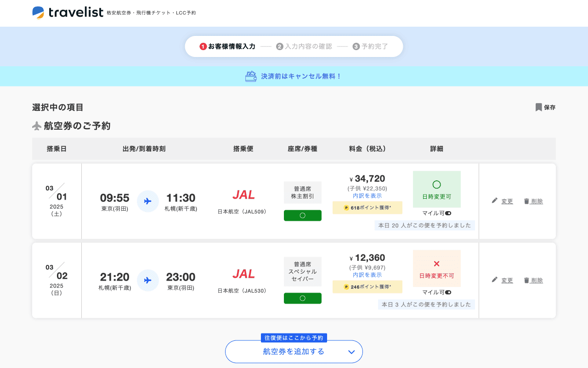Click the 03/01 2025 (土) date cell

[x=57, y=201]
